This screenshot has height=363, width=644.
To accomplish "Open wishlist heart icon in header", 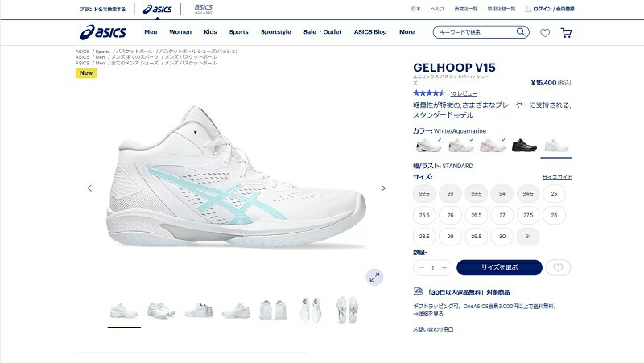I will pos(545,33).
